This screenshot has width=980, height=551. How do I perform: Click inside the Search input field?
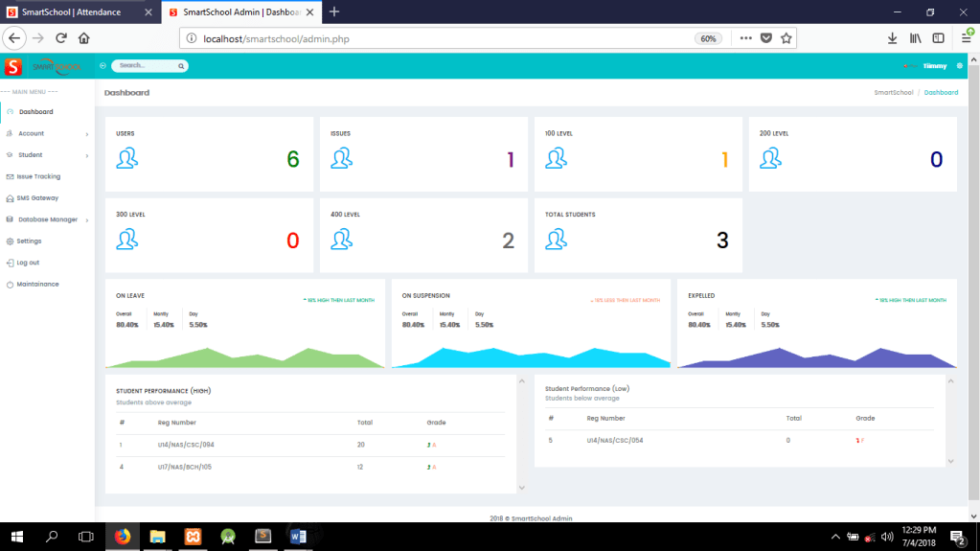coord(144,66)
